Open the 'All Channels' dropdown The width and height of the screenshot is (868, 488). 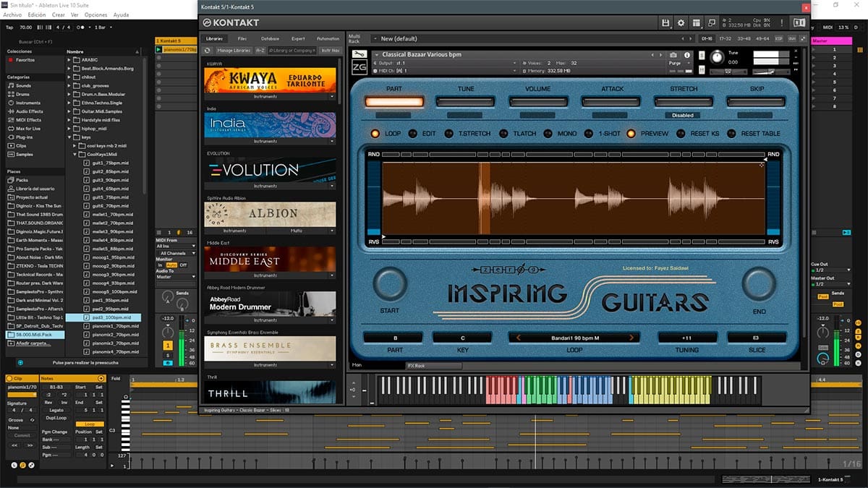(x=176, y=253)
